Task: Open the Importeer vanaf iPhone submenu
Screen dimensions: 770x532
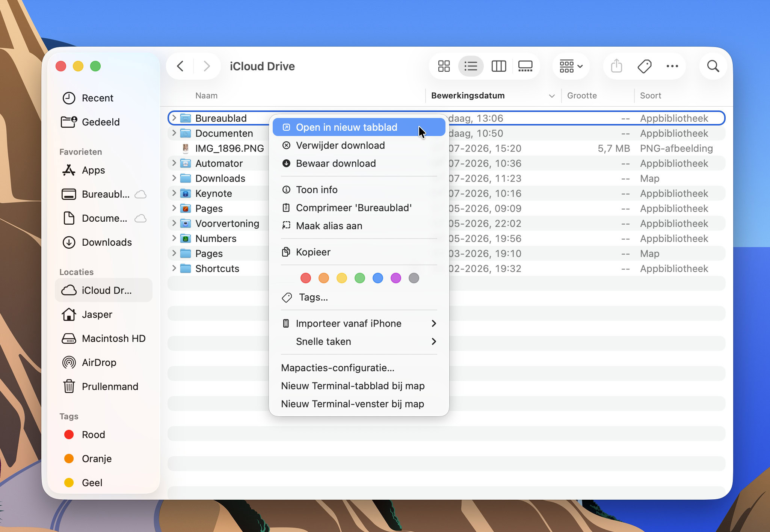Action: pos(359,323)
